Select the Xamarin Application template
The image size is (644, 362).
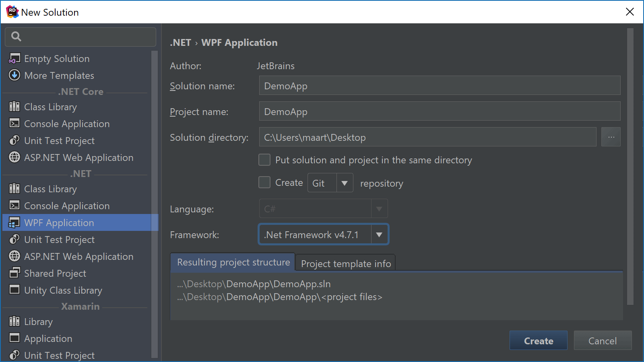(48, 338)
